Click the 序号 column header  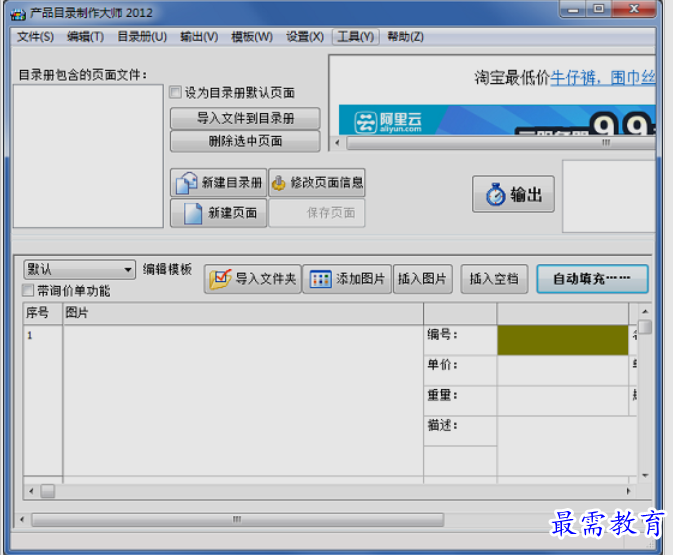tap(43, 313)
